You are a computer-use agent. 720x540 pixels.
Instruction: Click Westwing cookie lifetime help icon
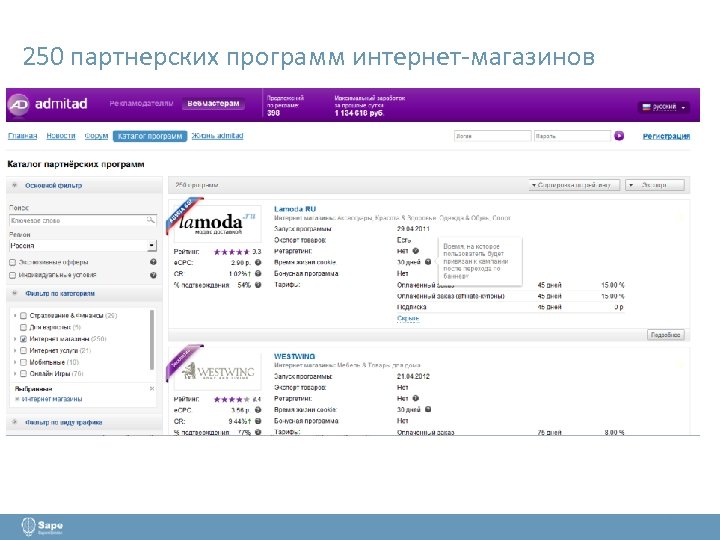pyautogui.click(x=428, y=409)
